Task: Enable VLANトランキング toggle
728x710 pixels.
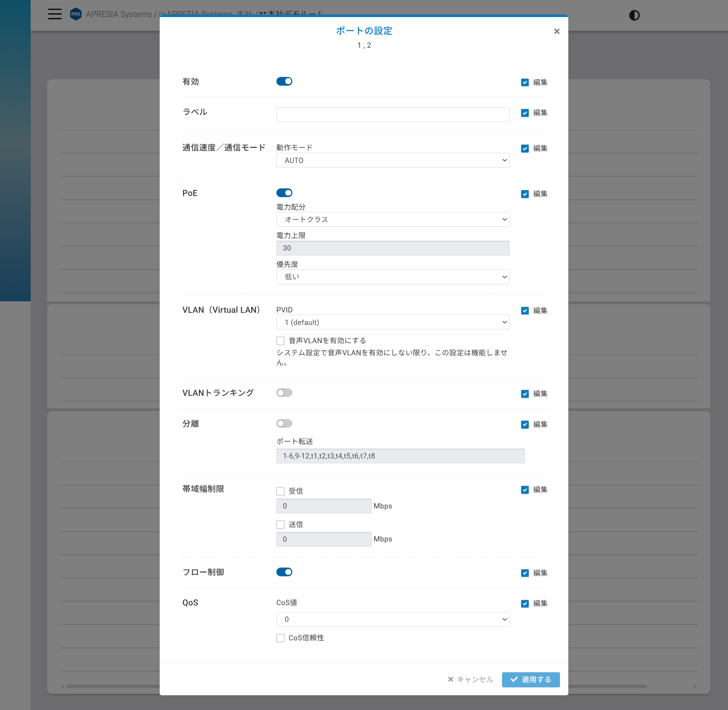Action: pyautogui.click(x=284, y=392)
